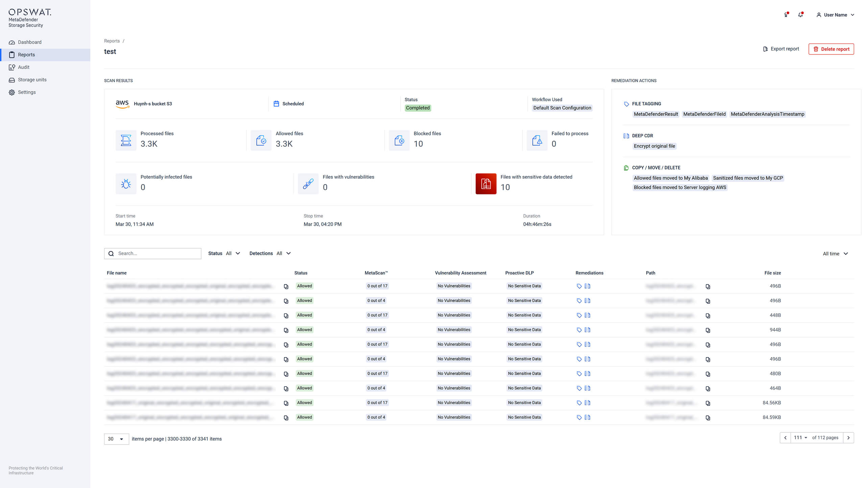
Task: Switch to the Dashboard view
Action: click(x=29, y=42)
